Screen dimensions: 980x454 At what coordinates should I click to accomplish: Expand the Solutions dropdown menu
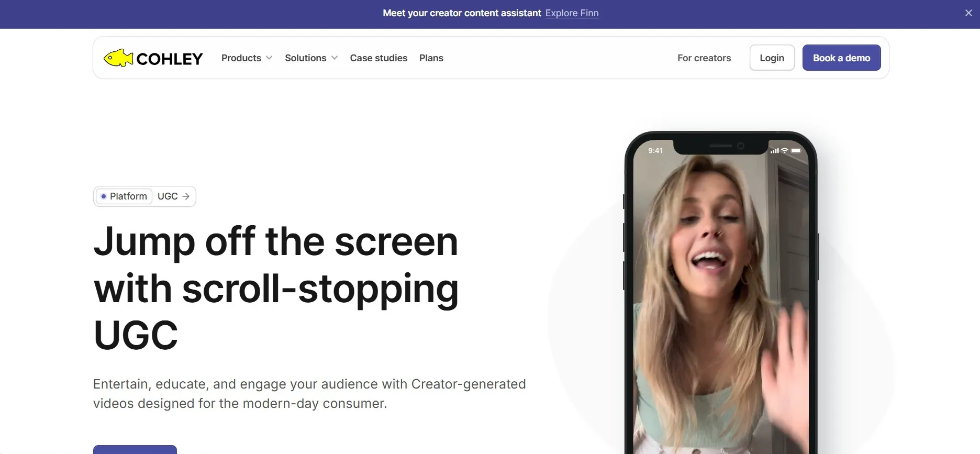(311, 58)
